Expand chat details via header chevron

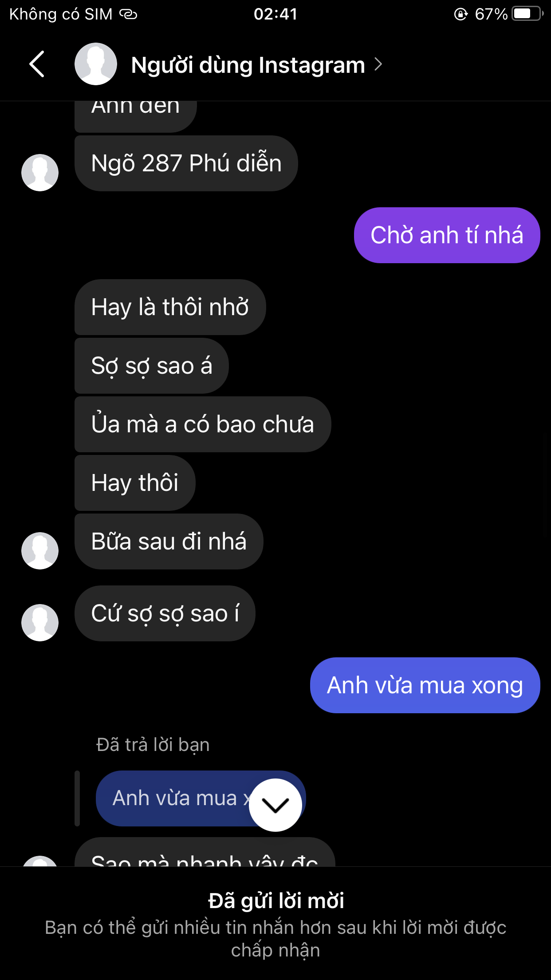pyautogui.click(x=378, y=64)
